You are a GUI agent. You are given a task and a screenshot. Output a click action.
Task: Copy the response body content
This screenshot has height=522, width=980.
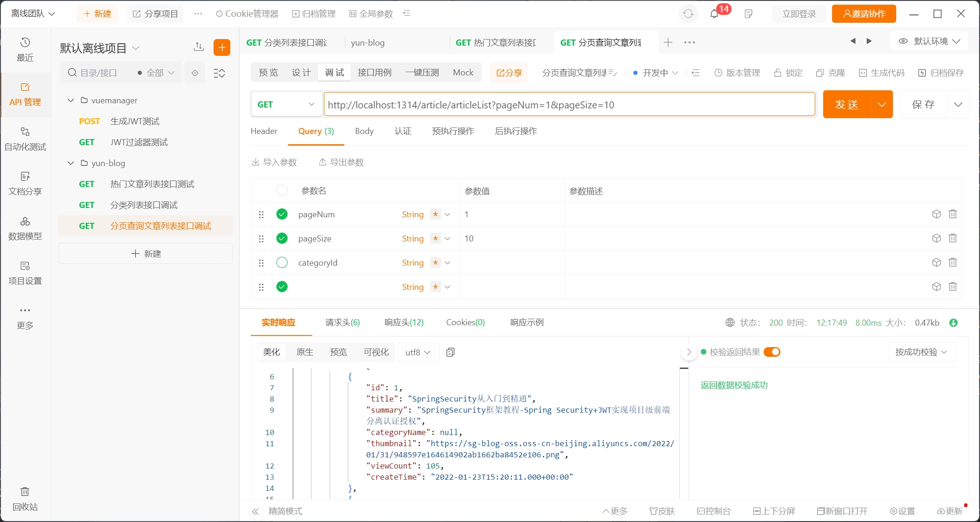point(450,352)
